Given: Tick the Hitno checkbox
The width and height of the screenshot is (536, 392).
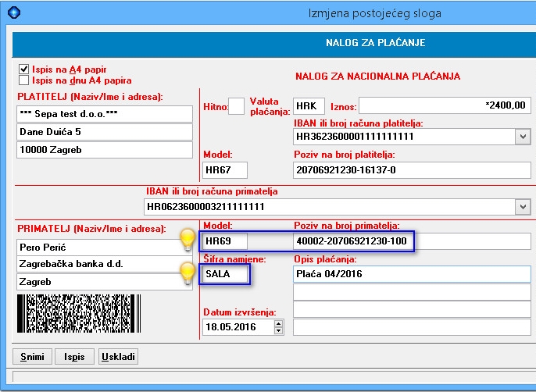Looking at the screenshot, I should point(236,106).
